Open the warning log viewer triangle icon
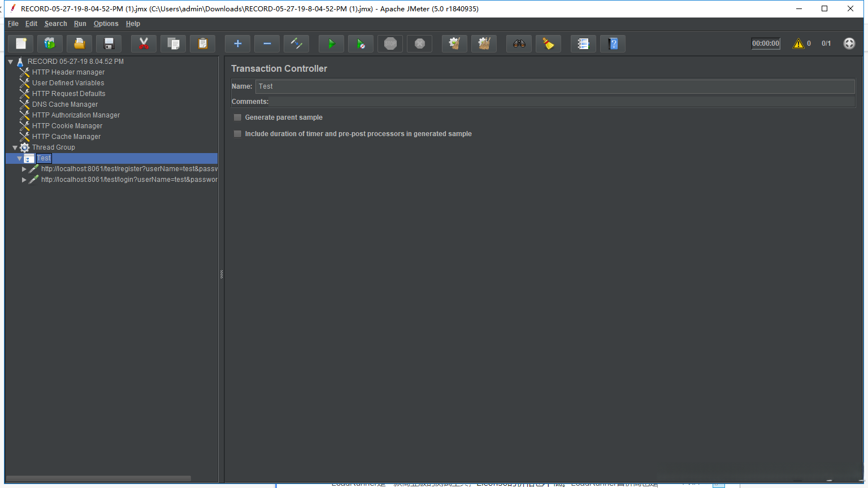This screenshot has height=488, width=868. [798, 43]
